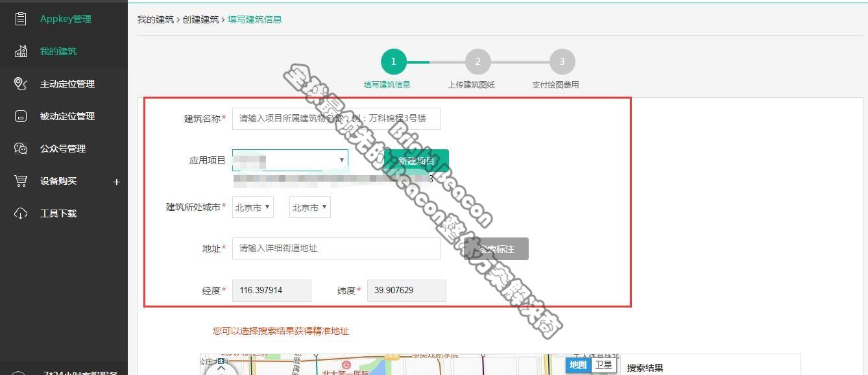Click the 纬度 field showing 39.907629
This screenshot has width=868, height=375.
point(407,291)
